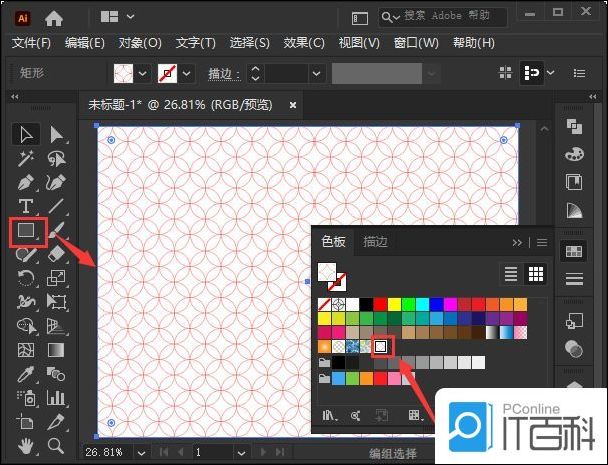Select the Gradient tool
Screen dimensions: 608x465
(57, 350)
